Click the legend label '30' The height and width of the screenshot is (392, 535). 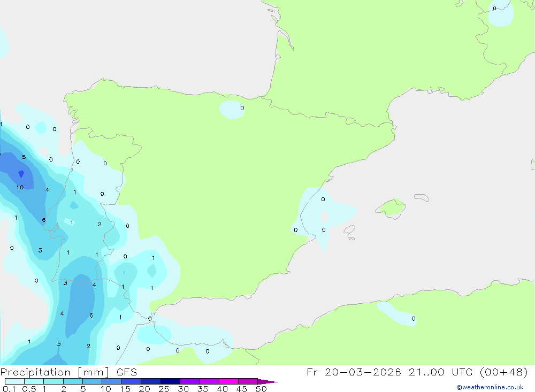(x=183, y=389)
